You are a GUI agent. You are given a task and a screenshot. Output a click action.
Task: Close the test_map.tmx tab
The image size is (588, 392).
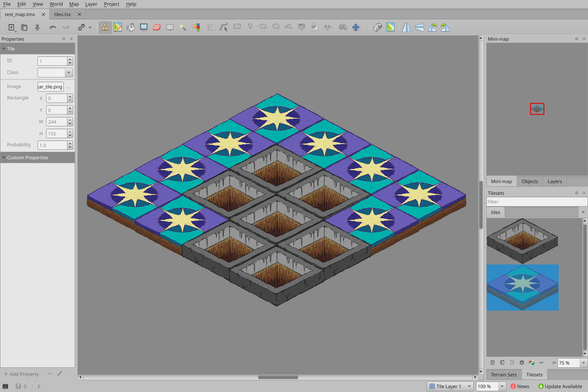tap(43, 14)
